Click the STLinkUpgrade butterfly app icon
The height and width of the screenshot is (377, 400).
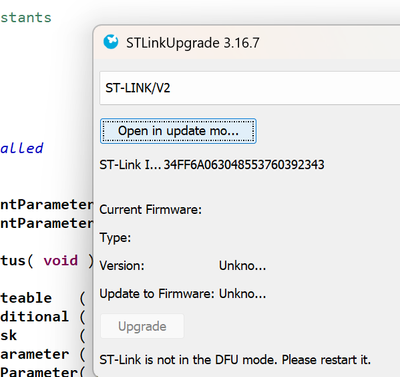111,42
